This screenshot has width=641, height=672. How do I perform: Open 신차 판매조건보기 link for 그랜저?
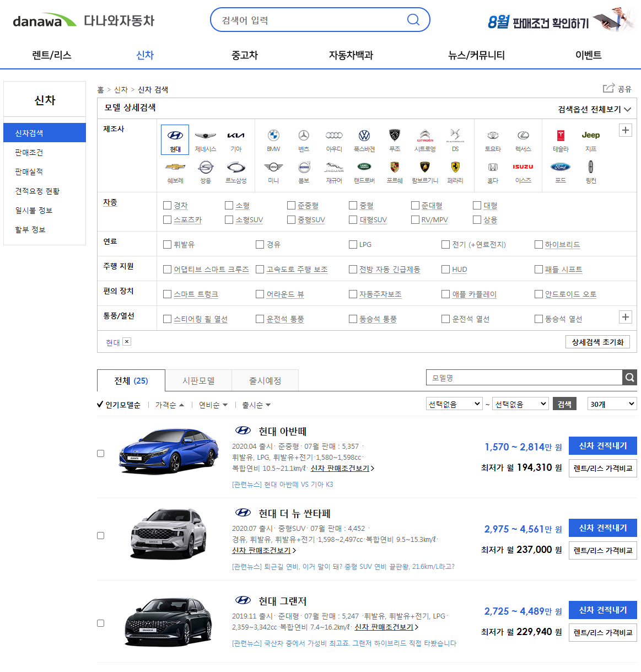(386, 627)
